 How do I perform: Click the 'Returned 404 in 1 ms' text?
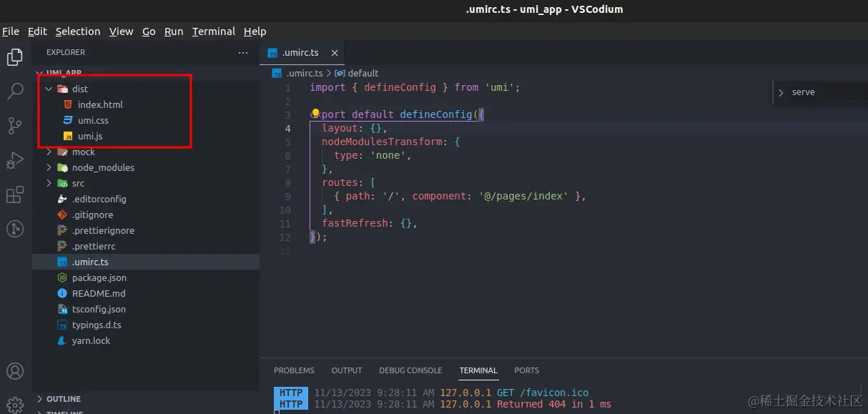pos(554,404)
